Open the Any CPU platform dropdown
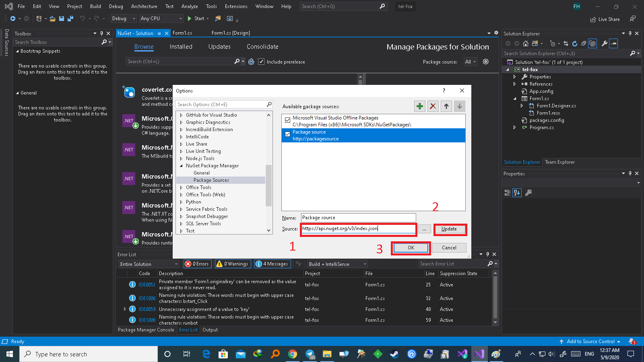The image size is (644, 362). tap(161, 19)
